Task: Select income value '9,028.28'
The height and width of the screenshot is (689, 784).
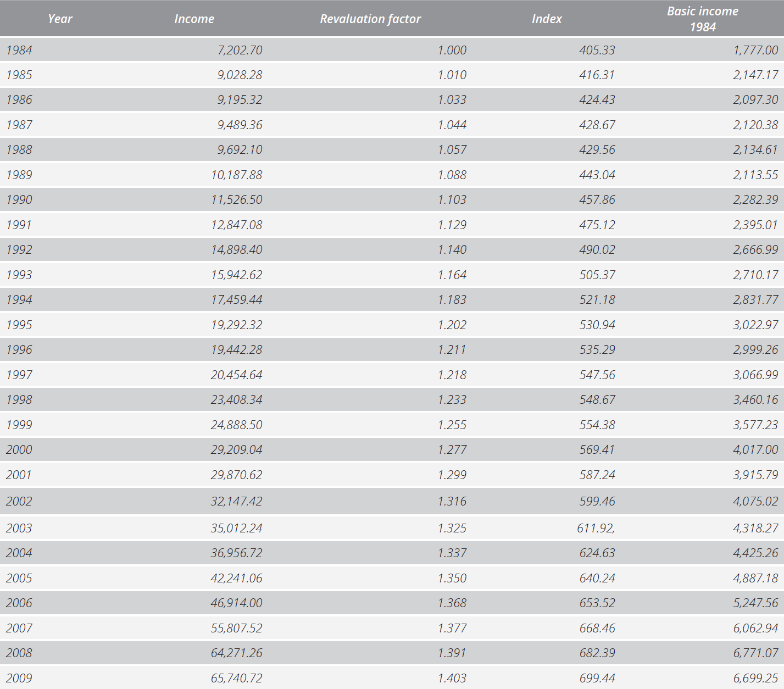Action: (240, 75)
